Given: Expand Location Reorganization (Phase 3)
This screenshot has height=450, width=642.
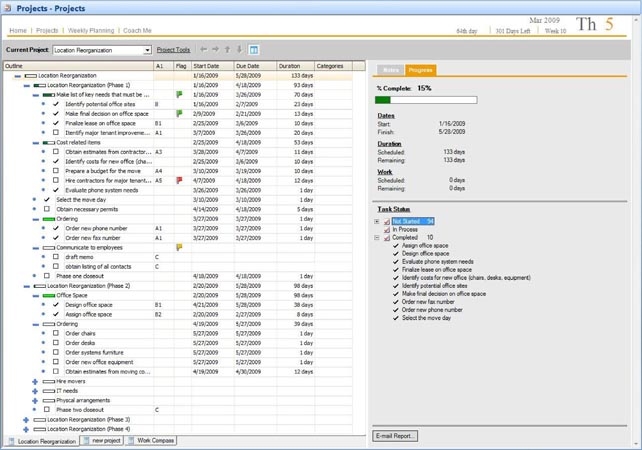Looking at the screenshot, I should click(x=26, y=420).
